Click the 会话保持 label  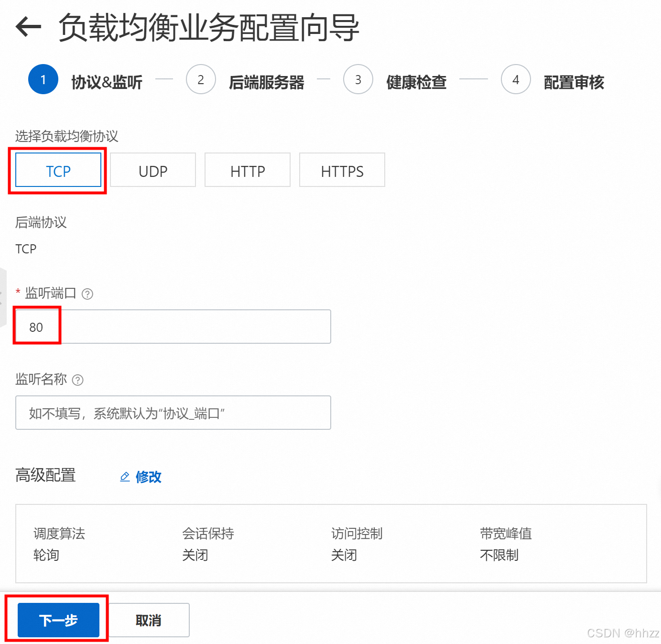tap(208, 533)
